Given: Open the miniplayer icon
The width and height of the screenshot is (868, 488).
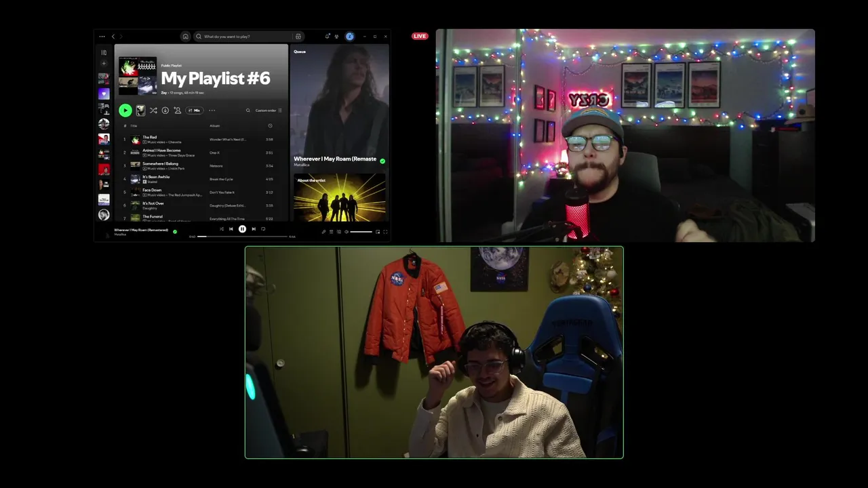Looking at the screenshot, I should click(x=378, y=232).
